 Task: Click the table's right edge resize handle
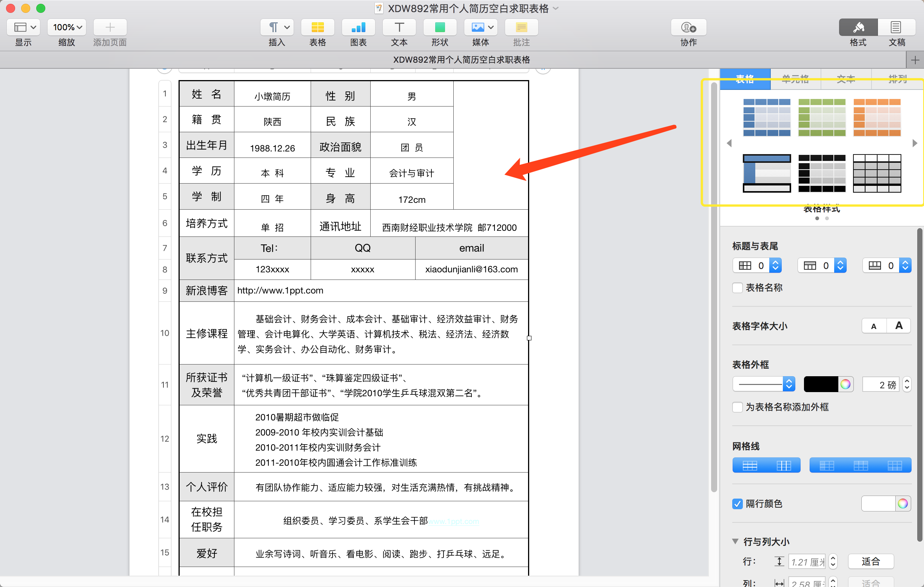coord(529,338)
